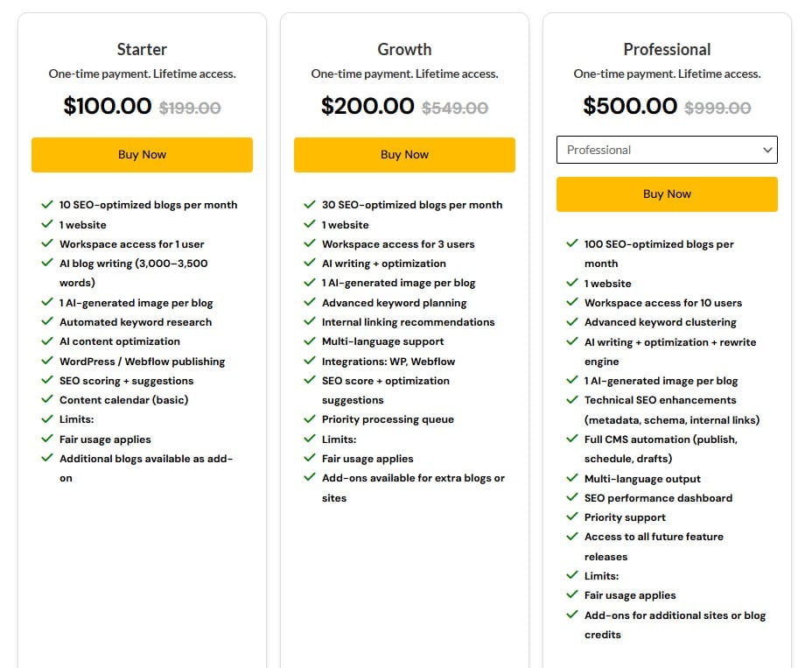
Task: Click checkmark next to Internal linking recommendations
Action: 310,321
